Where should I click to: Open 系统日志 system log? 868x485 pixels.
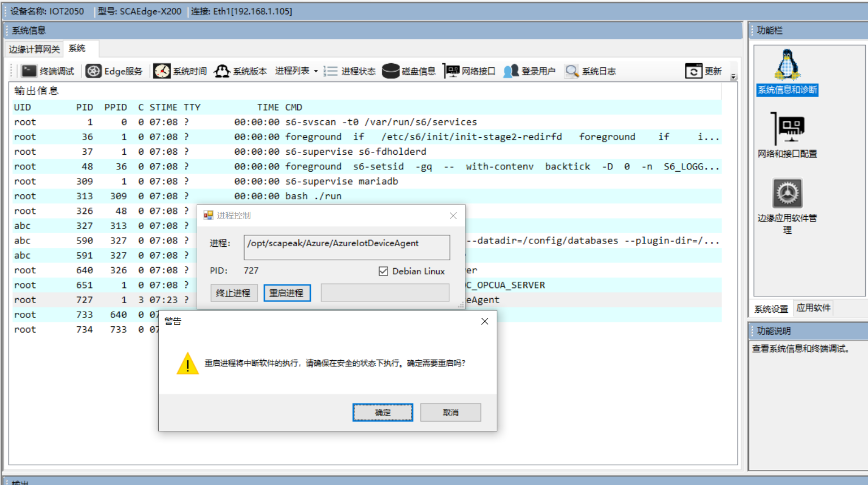591,71
